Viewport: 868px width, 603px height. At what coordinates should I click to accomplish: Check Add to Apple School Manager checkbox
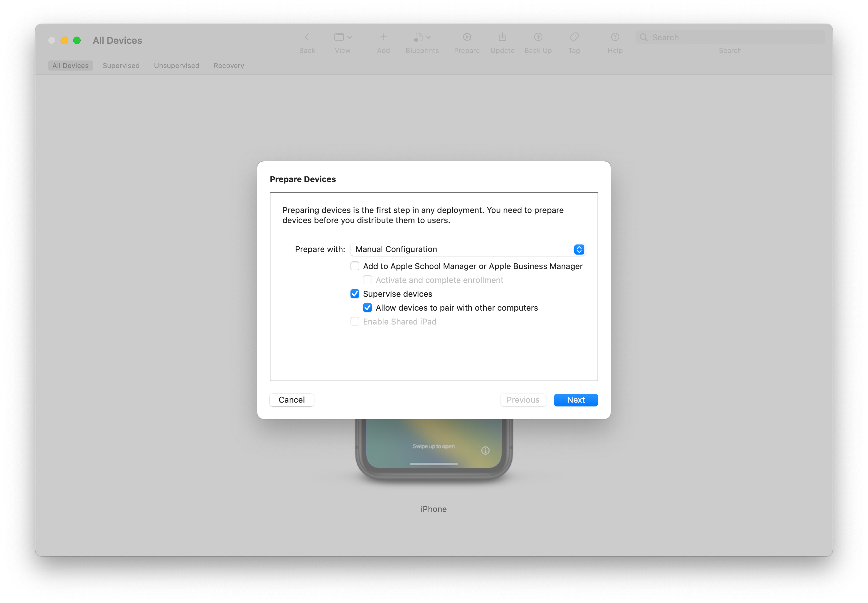point(355,266)
